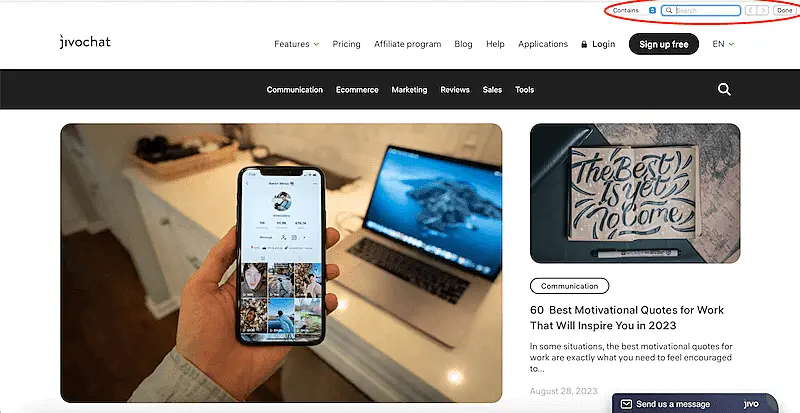The width and height of the screenshot is (800, 413).
Task: Click Done in the find bar
Action: 785,10
